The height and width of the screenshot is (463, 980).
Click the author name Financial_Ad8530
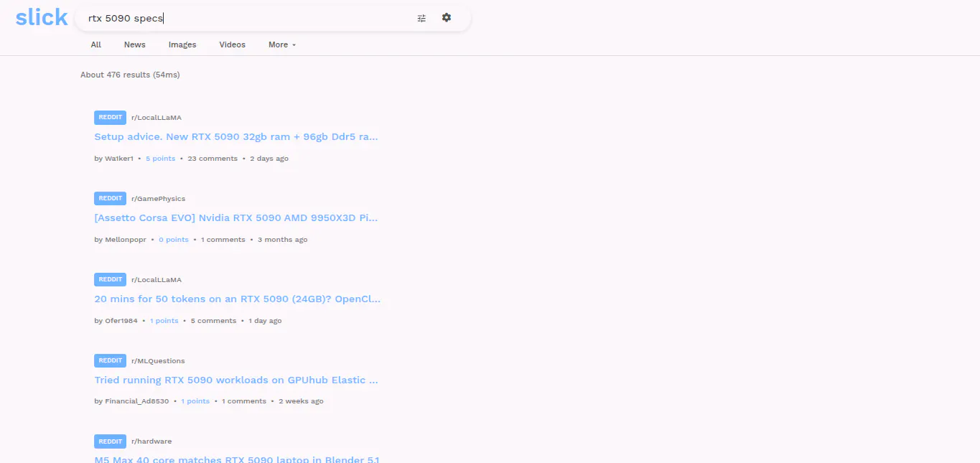coord(137,401)
